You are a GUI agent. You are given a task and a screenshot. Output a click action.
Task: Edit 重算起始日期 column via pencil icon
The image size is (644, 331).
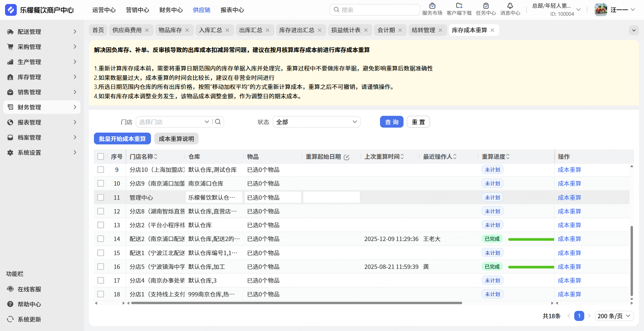pyautogui.click(x=347, y=157)
